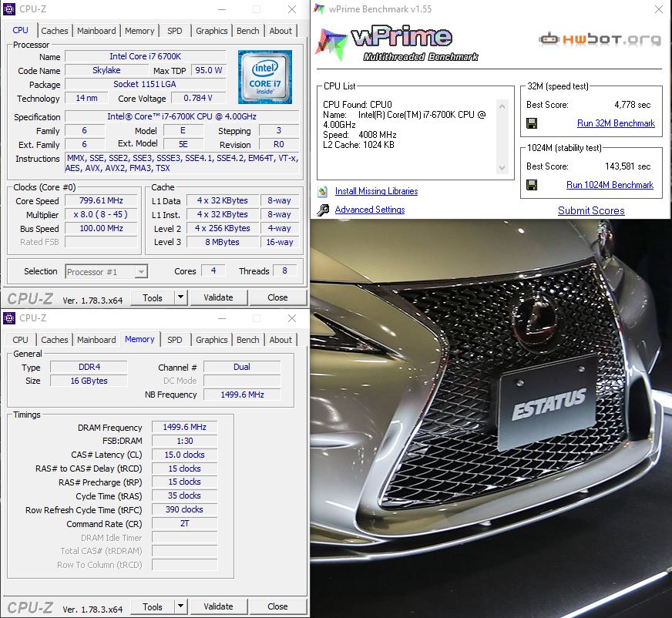Viewport: 672px width, 618px height.
Task: Open Mainboard tab in bottom CPU-Z window
Action: point(96,340)
